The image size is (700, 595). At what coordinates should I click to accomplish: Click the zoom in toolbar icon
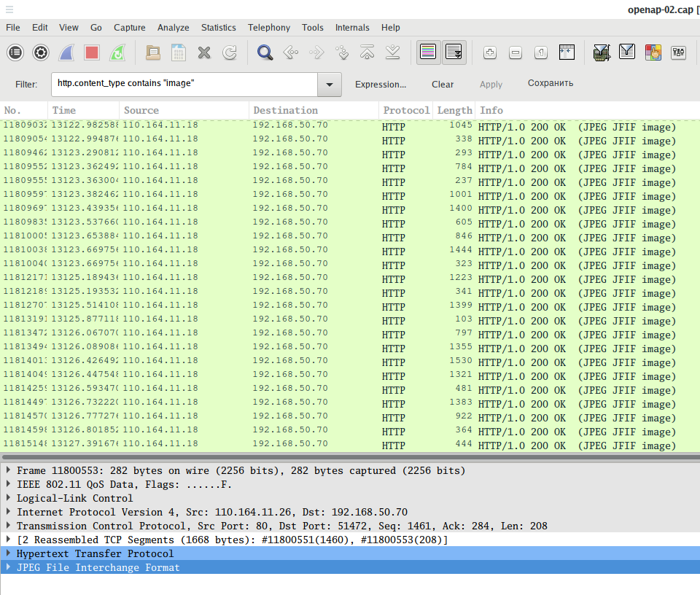[x=490, y=52]
